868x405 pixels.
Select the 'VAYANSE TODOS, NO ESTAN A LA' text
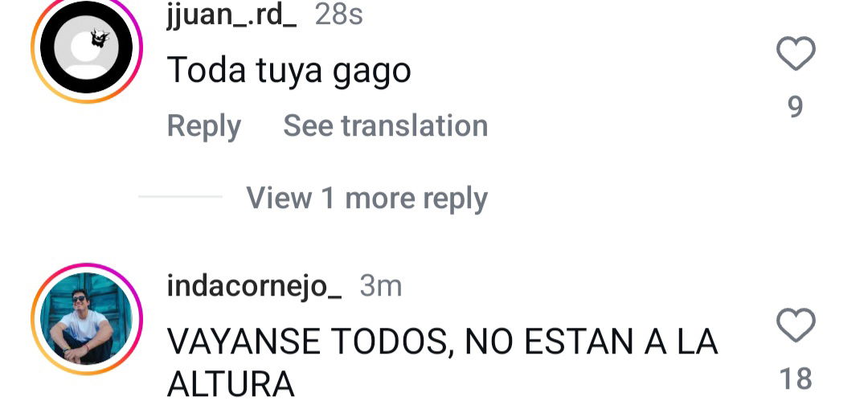coord(442,342)
